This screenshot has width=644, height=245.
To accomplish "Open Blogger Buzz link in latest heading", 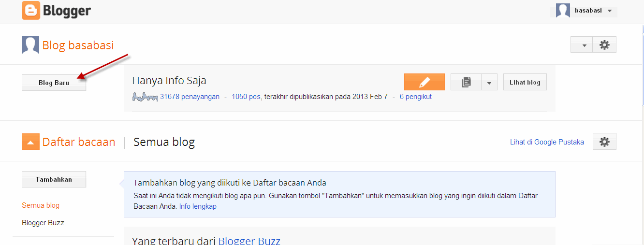I will [249, 241].
